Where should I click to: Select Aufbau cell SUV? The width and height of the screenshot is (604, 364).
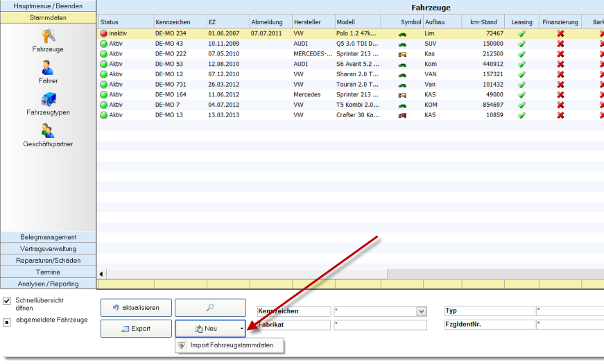coord(430,44)
